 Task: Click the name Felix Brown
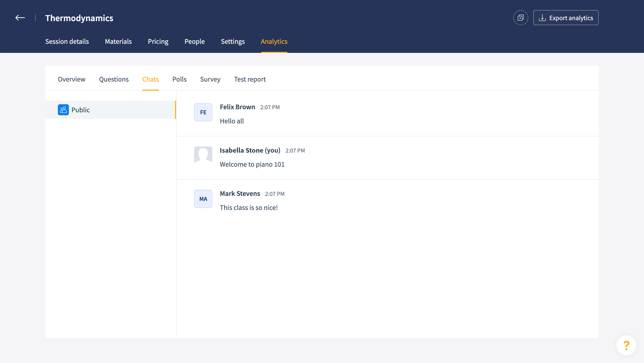coord(237,107)
